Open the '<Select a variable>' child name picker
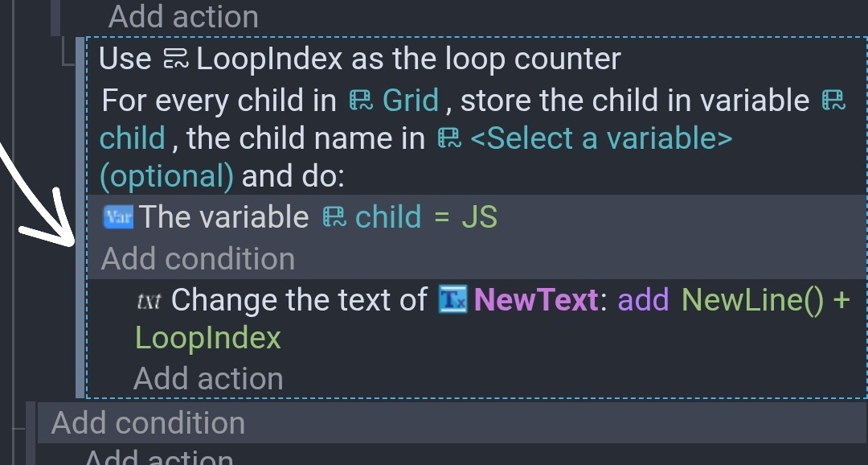 point(600,138)
